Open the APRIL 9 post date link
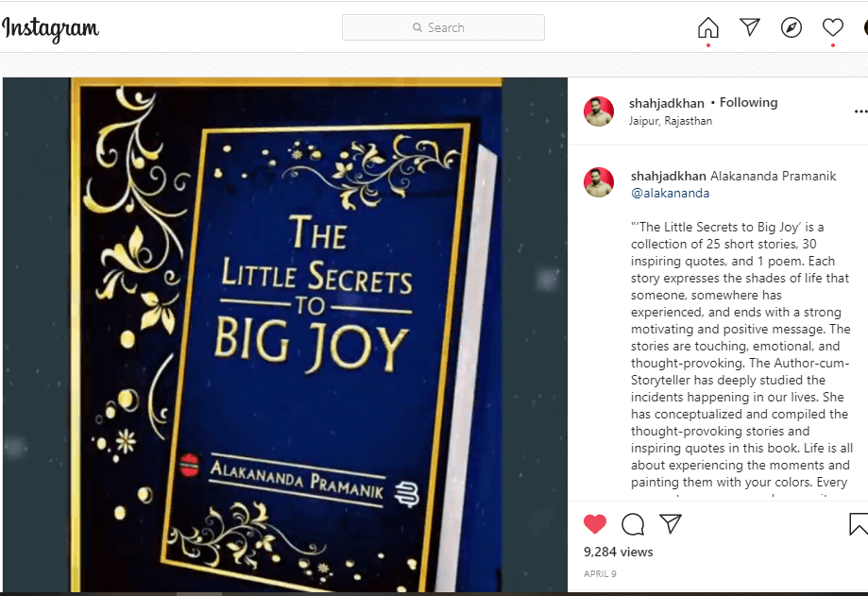This screenshot has height=596, width=868. pos(600,574)
